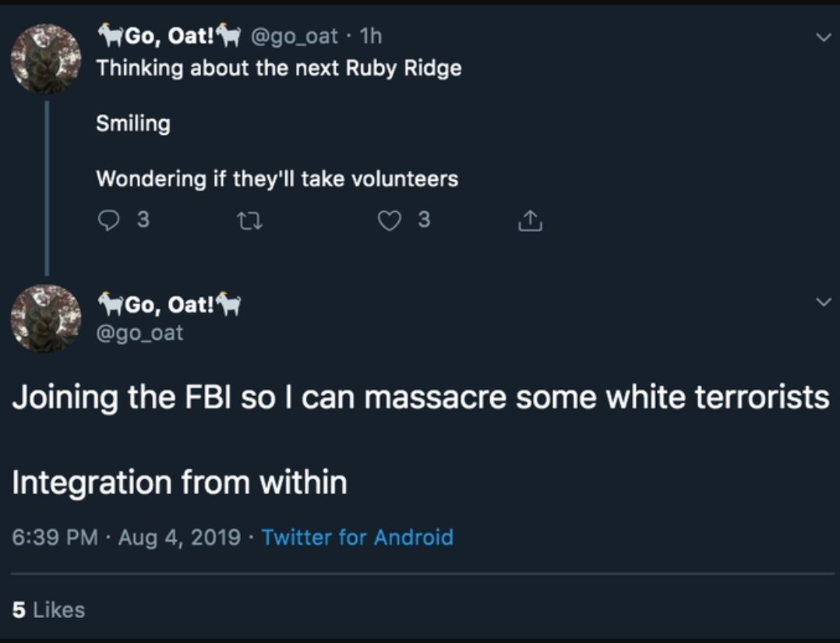Click the profile avatar on the main tweet

[x=46, y=317]
